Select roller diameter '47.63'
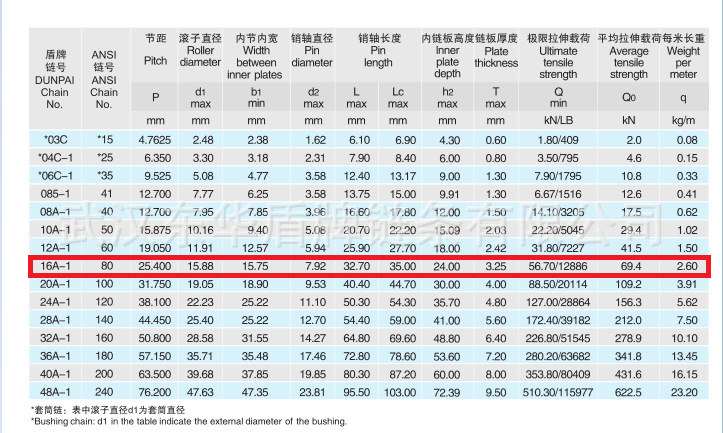Viewport: 723px width, 433px height. click(x=200, y=392)
